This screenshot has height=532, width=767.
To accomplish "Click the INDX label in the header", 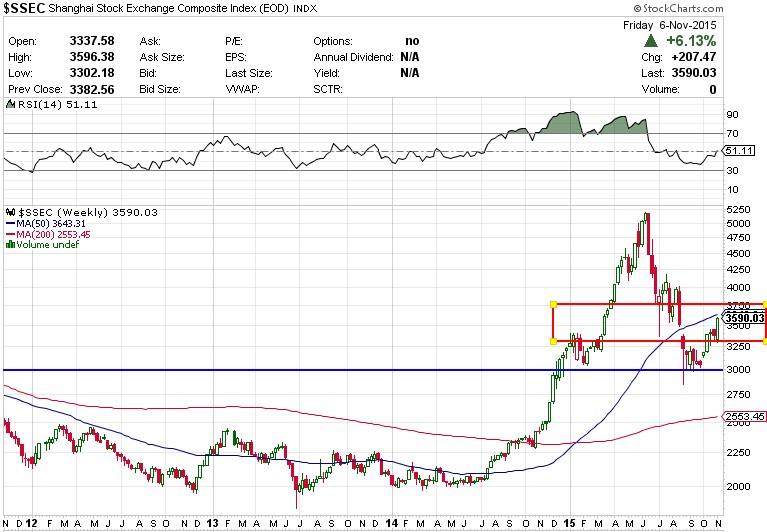I will (305, 8).
